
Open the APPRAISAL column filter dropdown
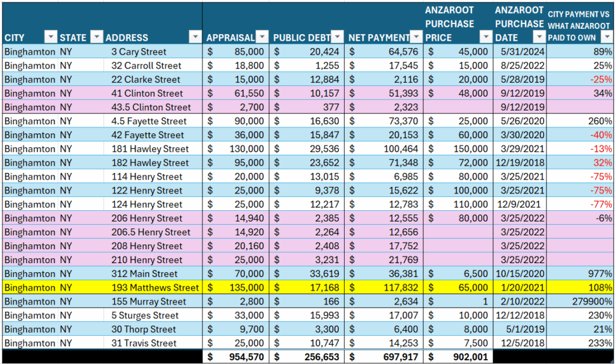[263, 38]
